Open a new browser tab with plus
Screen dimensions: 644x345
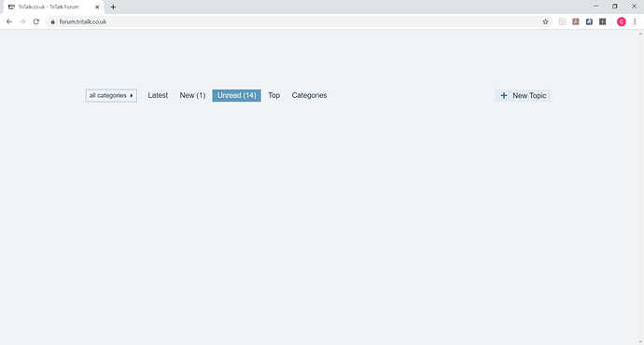tap(113, 7)
